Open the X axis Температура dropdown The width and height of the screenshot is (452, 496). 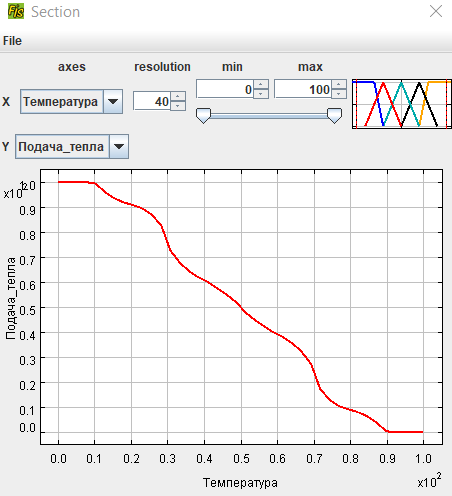(x=71, y=101)
